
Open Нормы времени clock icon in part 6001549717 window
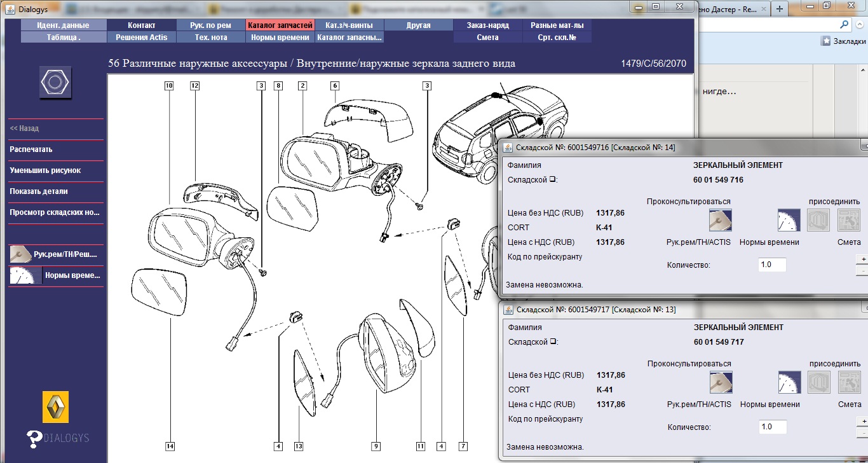[x=789, y=382]
